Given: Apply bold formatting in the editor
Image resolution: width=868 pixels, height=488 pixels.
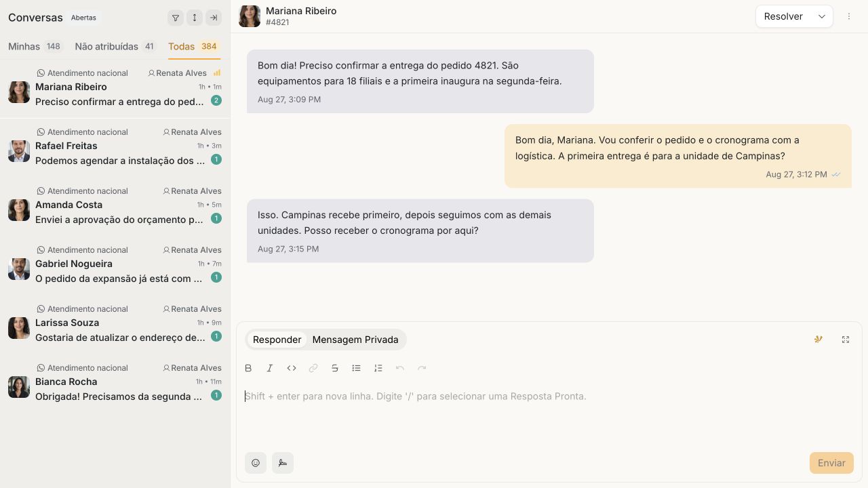Looking at the screenshot, I should pyautogui.click(x=248, y=368).
